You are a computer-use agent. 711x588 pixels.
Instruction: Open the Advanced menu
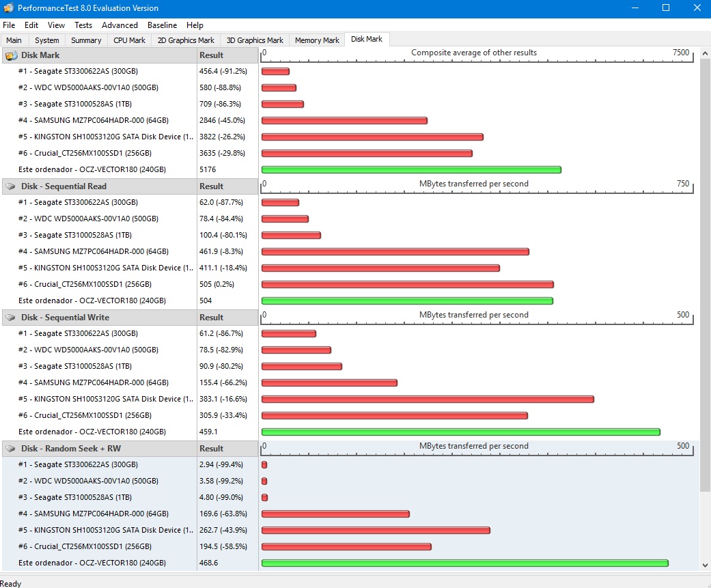[120, 25]
